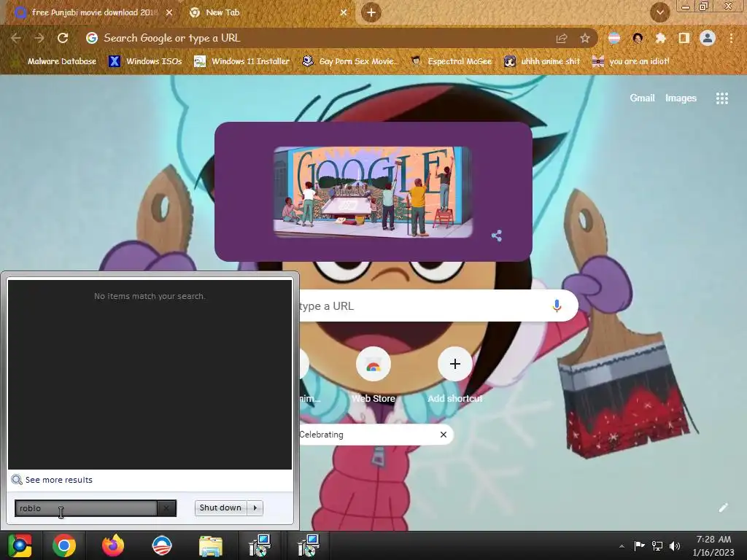747x560 pixels.
Task: Bookmark this tab with the star icon
Action: tap(585, 38)
